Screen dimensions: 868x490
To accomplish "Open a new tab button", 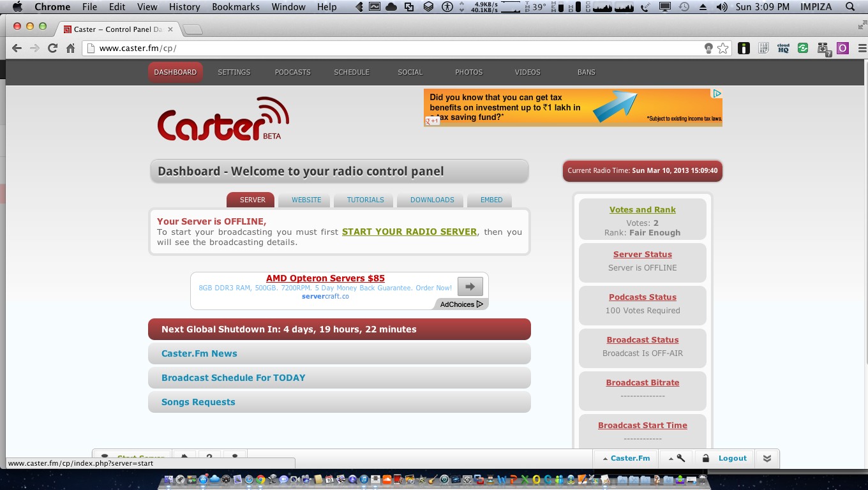I will [x=193, y=29].
